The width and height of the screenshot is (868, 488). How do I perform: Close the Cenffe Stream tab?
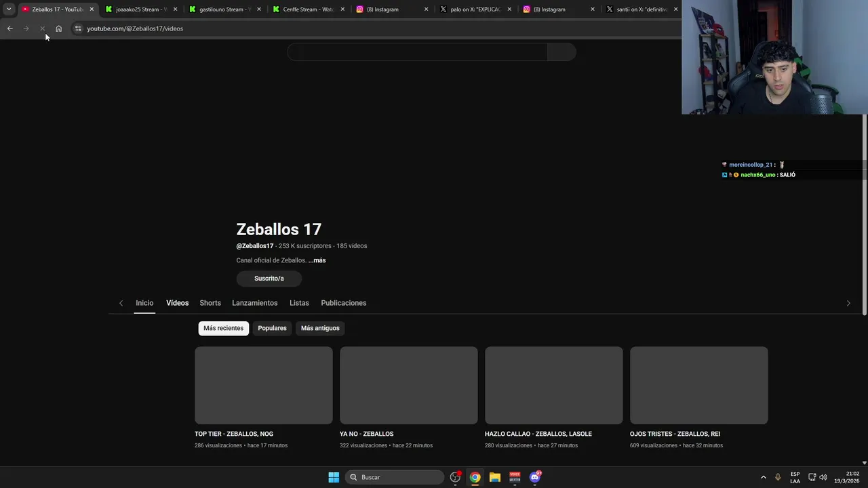(x=342, y=9)
